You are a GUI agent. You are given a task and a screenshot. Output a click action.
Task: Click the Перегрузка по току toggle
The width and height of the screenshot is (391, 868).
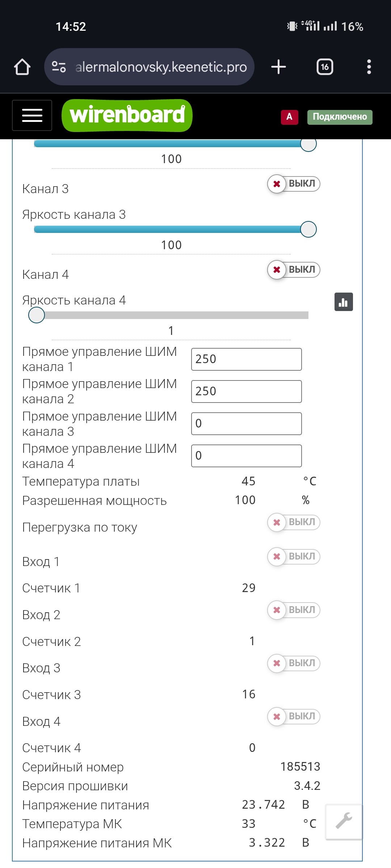(294, 523)
